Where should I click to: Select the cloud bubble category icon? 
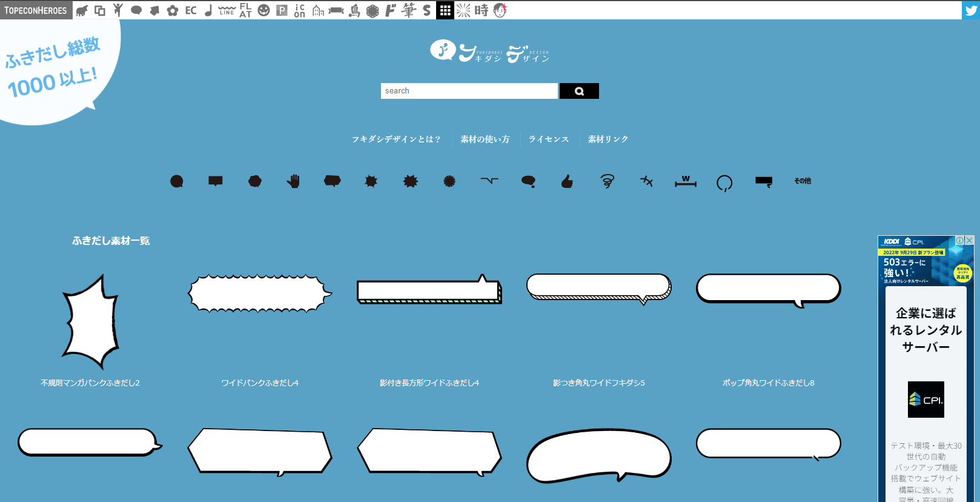[x=255, y=181]
